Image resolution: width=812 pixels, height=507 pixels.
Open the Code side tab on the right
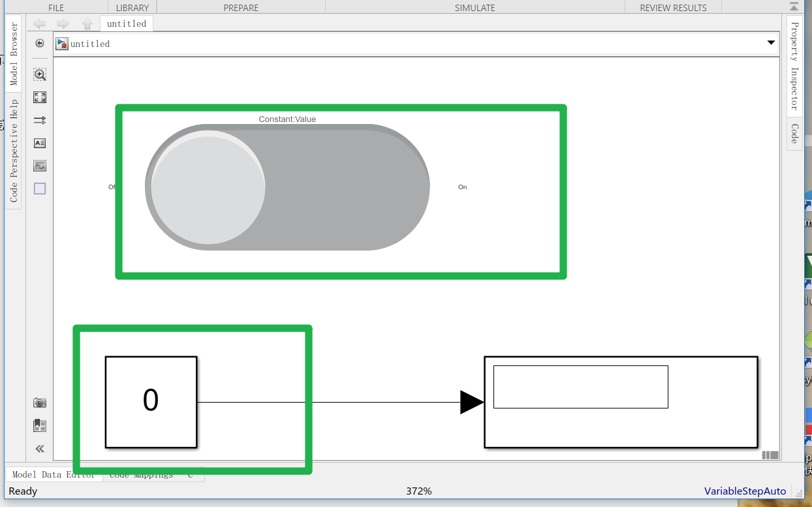pos(794,134)
